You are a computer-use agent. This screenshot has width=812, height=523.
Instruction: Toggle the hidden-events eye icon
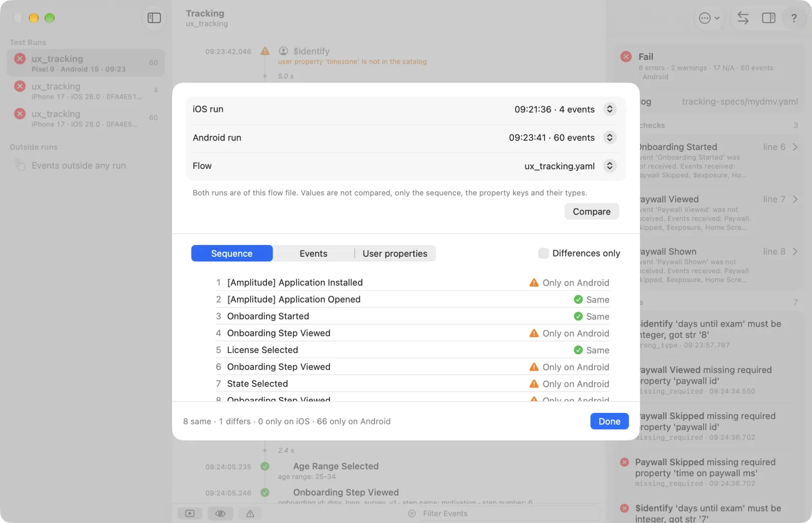220,513
